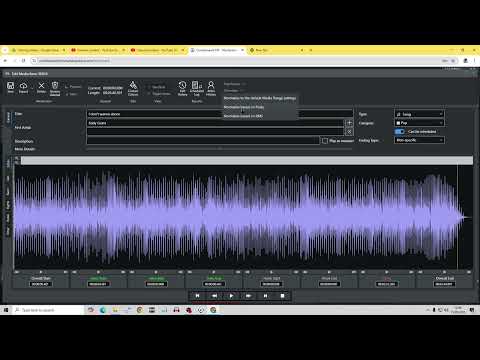Click the Windows taskbar search box

(48, 310)
